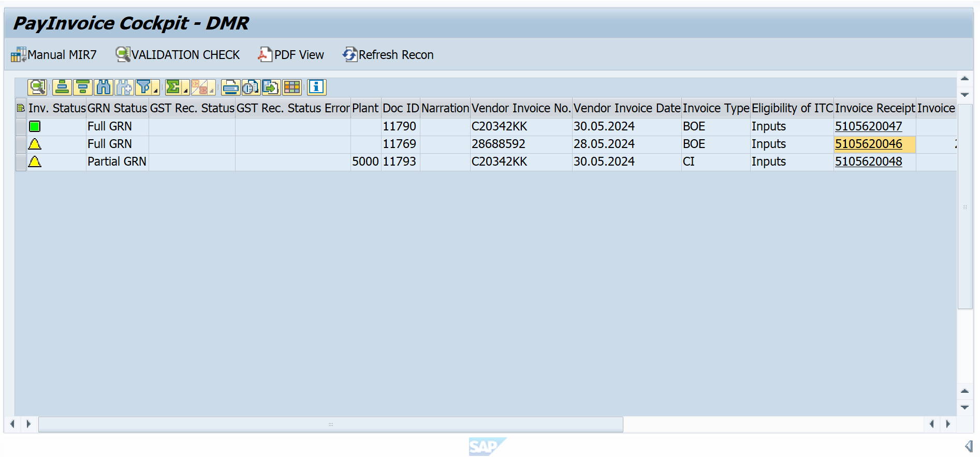The width and height of the screenshot is (980, 457).
Task: Click the select-all icon at table corner
Action: [21, 108]
